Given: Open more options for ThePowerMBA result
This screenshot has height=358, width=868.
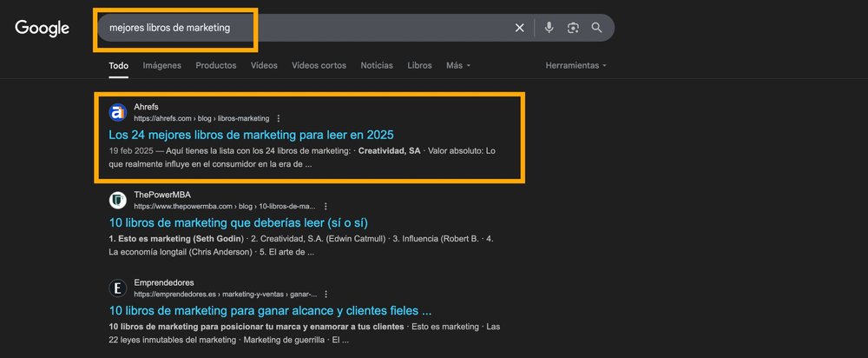Looking at the screenshot, I should click(x=325, y=206).
